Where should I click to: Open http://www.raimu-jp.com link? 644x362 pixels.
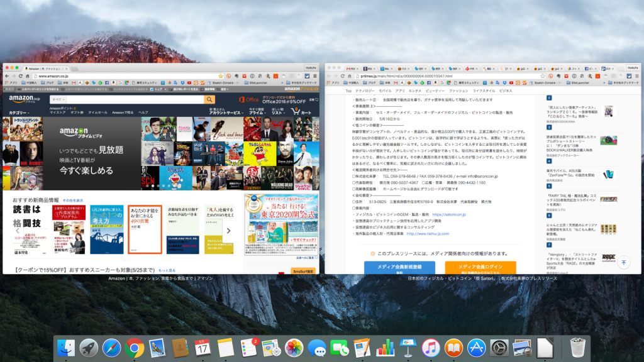tap(428, 234)
